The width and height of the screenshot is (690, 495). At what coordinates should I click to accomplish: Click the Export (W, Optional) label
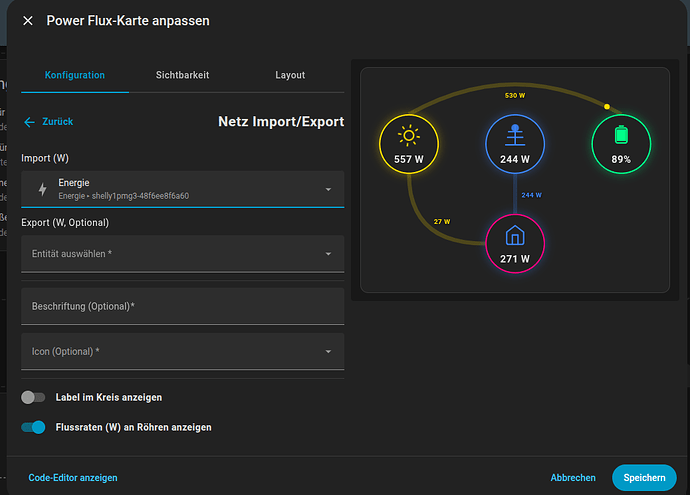[65, 223]
